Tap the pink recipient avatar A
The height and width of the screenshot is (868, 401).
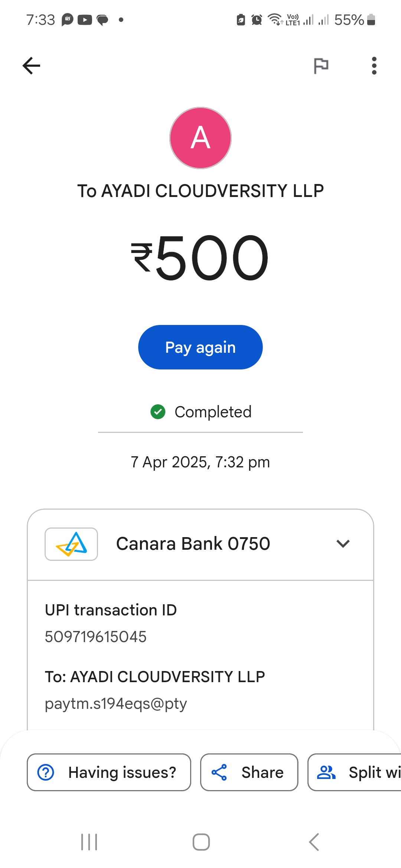(200, 138)
